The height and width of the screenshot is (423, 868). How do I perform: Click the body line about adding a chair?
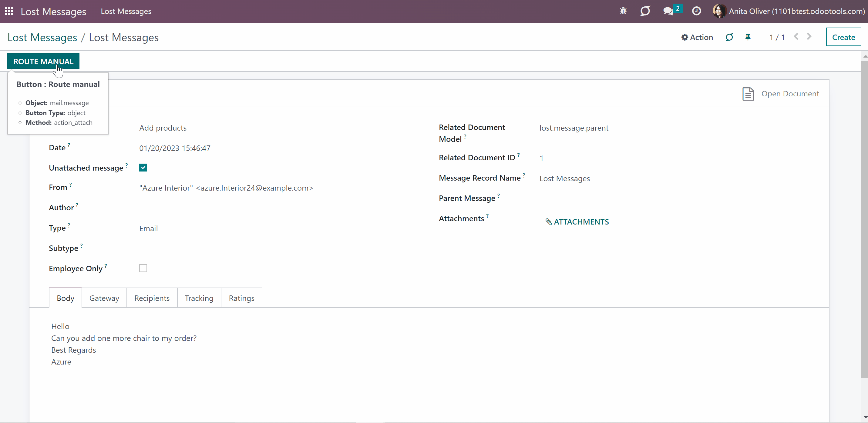tap(124, 338)
